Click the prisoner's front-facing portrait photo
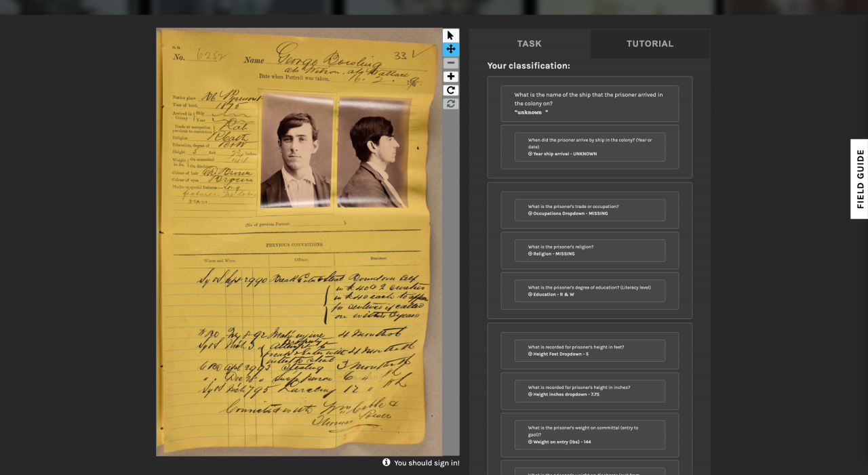The image size is (868, 475). (296, 151)
